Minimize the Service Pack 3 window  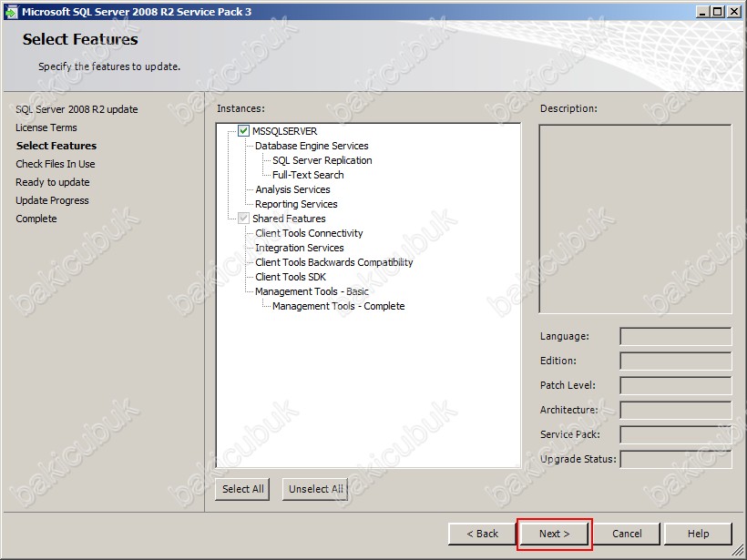tap(701, 12)
